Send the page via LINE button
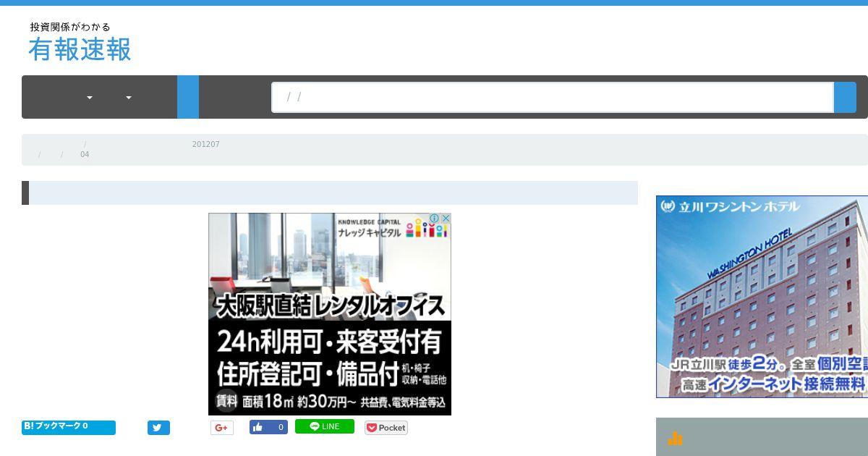 tap(325, 426)
